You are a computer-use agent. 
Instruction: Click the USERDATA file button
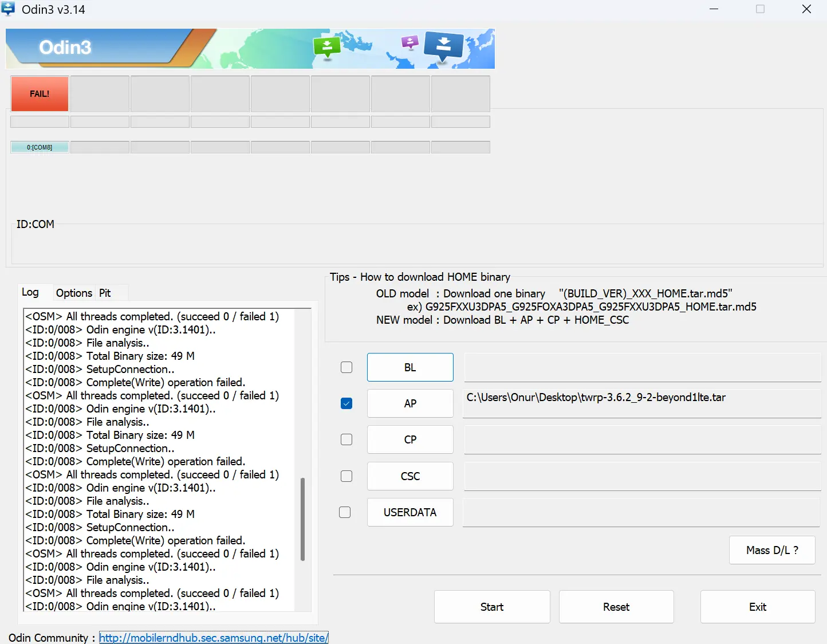tap(410, 512)
